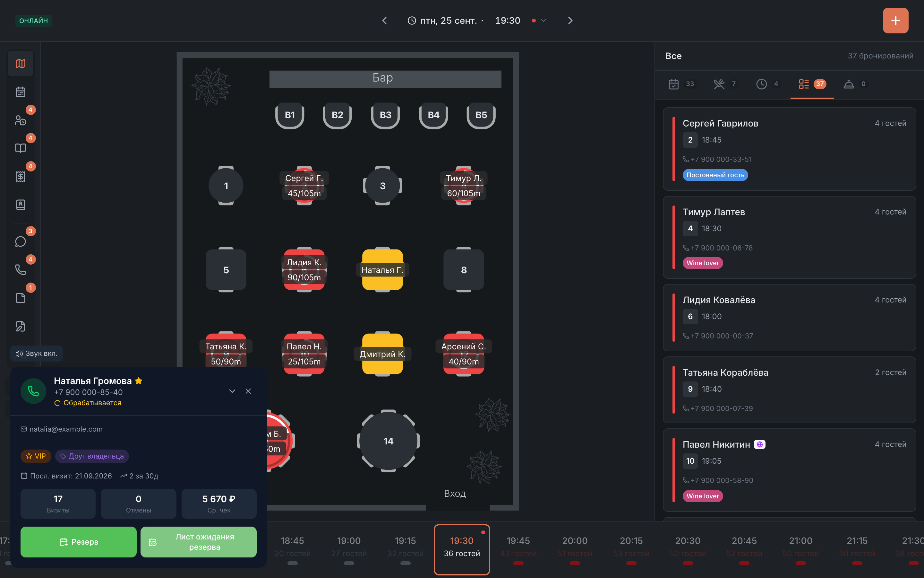This screenshot has height=578, width=924.
Task: Open chat messages icon in sidebar
Action: 21,241
